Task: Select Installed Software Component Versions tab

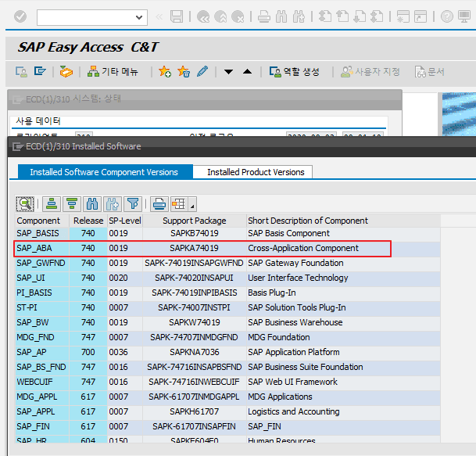Action: (104, 172)
